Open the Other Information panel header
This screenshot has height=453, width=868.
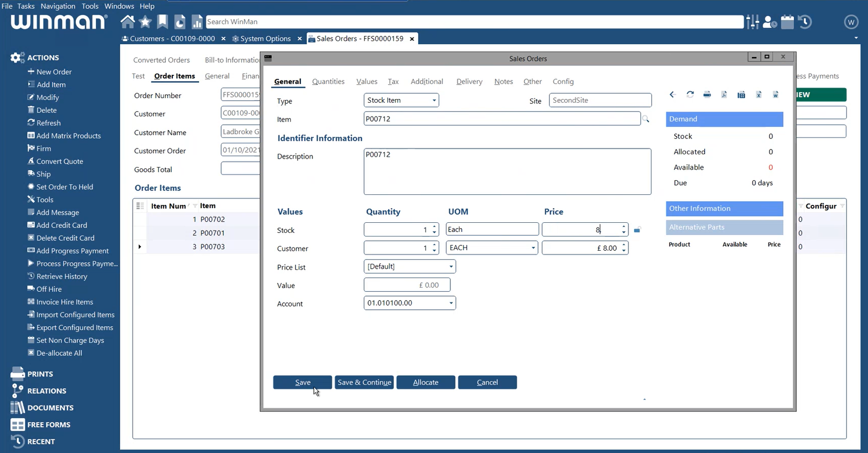[724, 209]
